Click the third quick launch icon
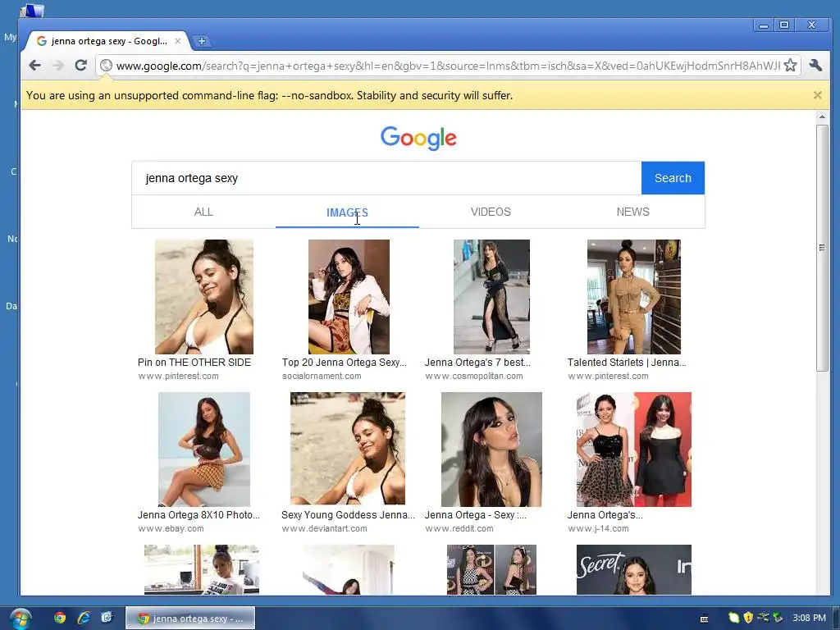Viewport: 840px width, 630px height. [x=107, y=618]
